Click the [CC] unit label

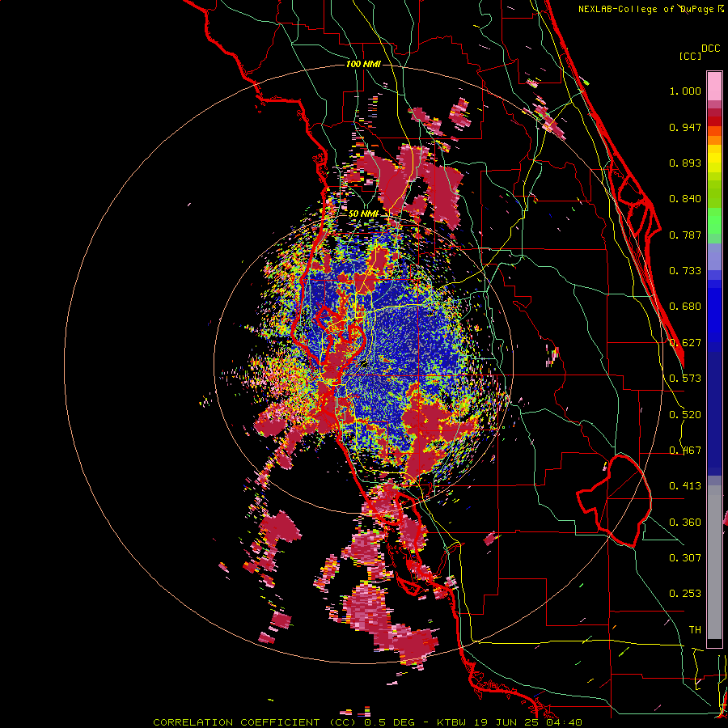690,56
